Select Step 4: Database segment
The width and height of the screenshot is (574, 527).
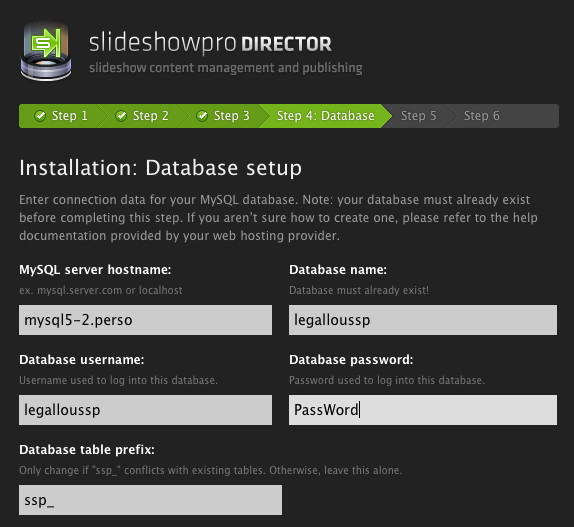tap(325, 116)
